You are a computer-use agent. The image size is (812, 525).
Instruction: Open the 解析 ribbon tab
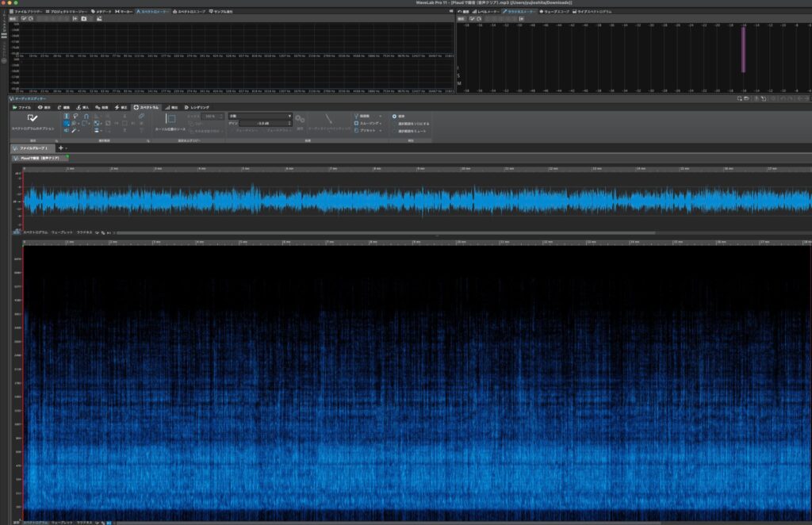coord(171,108)
